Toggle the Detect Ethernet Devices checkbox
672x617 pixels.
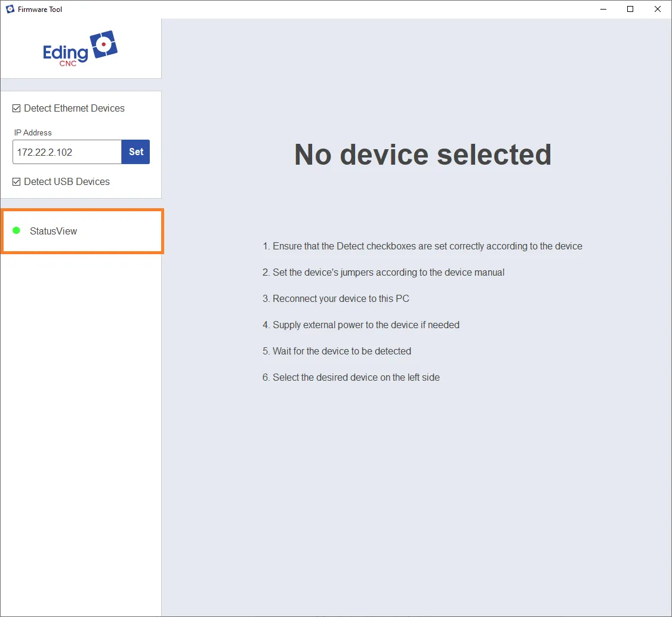coord(16,109)
